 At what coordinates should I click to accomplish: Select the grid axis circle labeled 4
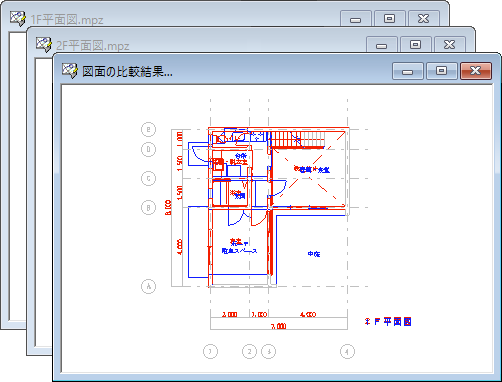pos(347,351)
